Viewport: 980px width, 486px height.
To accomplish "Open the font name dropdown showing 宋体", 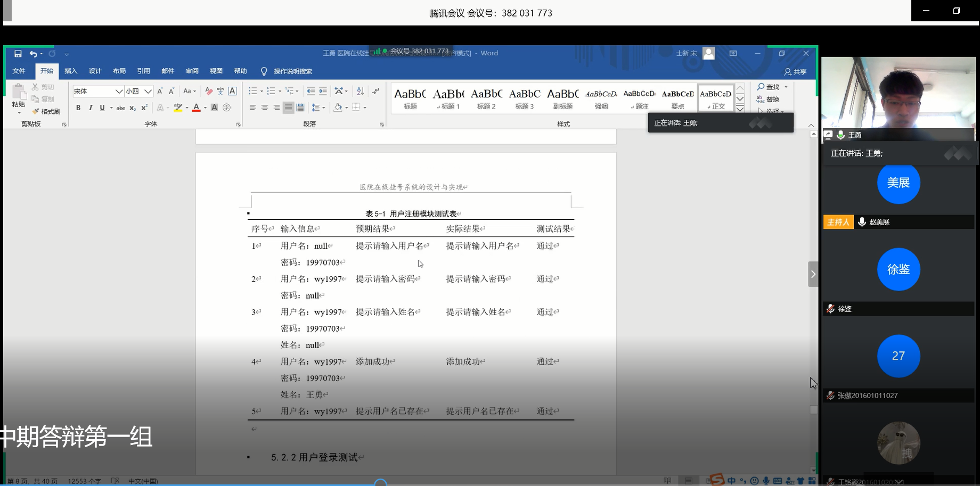I will point(119,92).
